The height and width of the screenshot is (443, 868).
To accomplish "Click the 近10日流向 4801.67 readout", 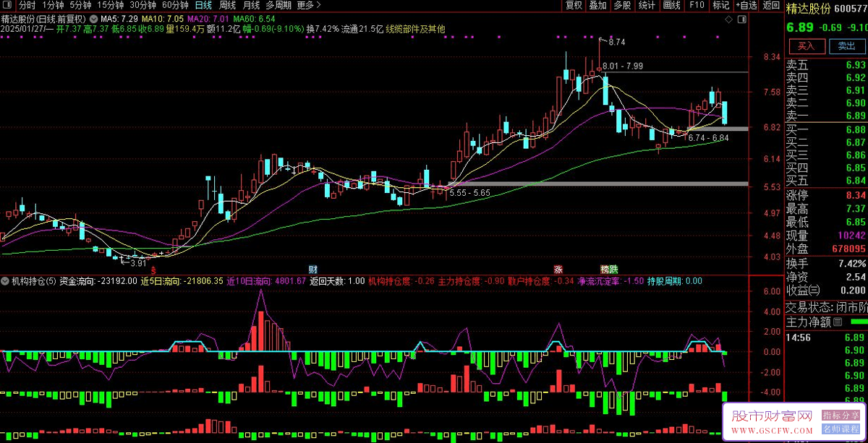I will 266,280.
